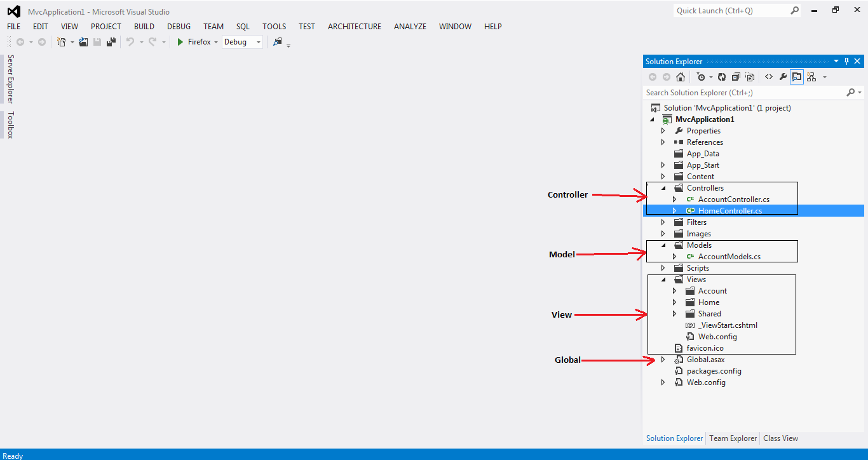The height and width of the screenshot is (460, 868).
Task: Open the Debug configuration dropdown
Action: pos(242,41)
